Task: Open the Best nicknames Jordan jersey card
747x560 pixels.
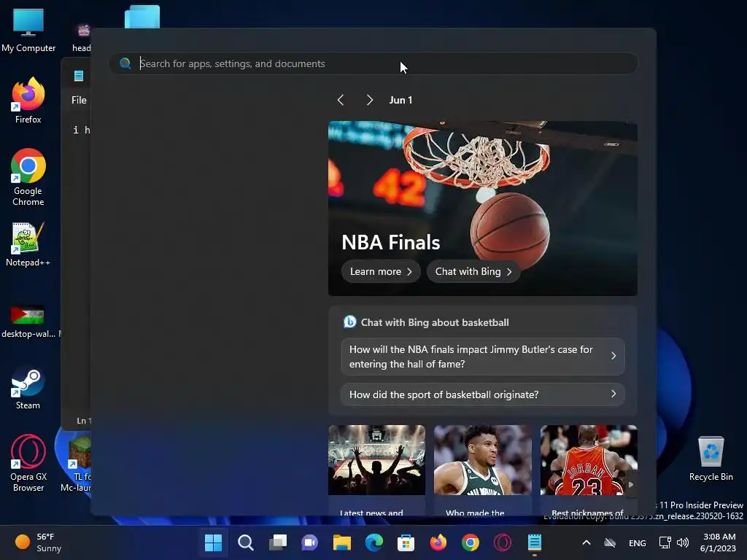Action: (x=589, y=470)
